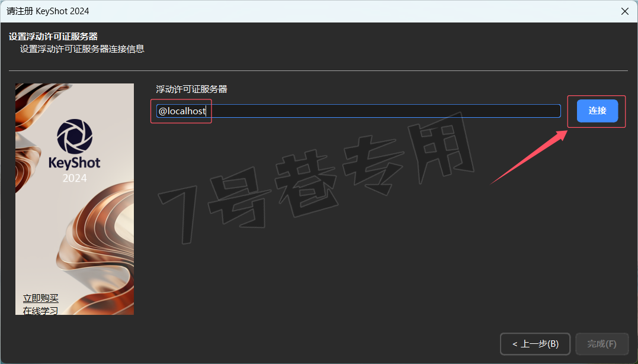The image size is (638, 364).
Task: Click the 请注册 KeyShot 2024 window title
Action: [47, 11]
